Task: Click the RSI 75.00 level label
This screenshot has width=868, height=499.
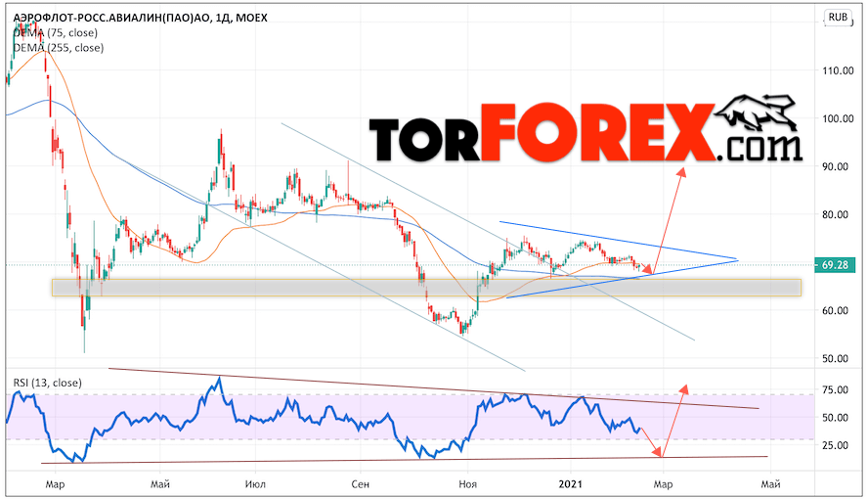Action: 836,389
